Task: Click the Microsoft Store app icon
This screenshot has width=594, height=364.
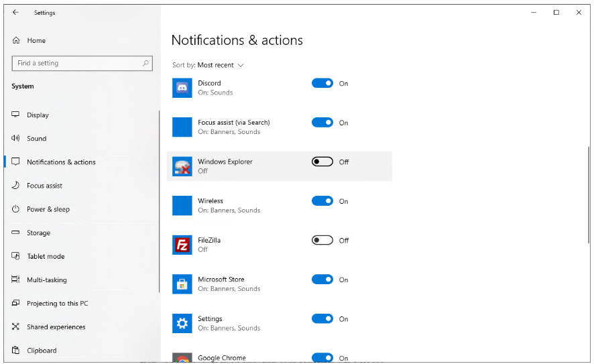Action: click(x=182, y=284)
